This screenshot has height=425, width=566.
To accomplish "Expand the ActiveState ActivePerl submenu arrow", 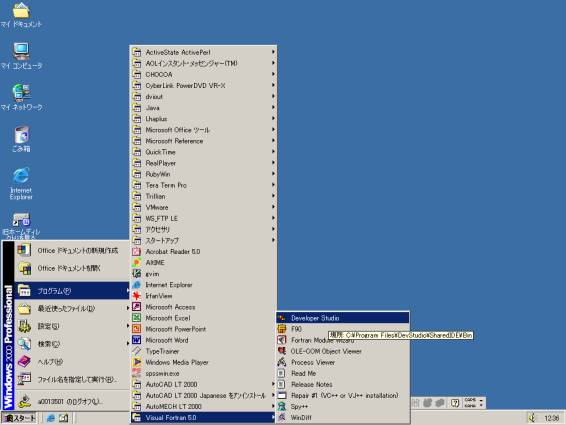I will pyautogui.click(x=273, y=52).
